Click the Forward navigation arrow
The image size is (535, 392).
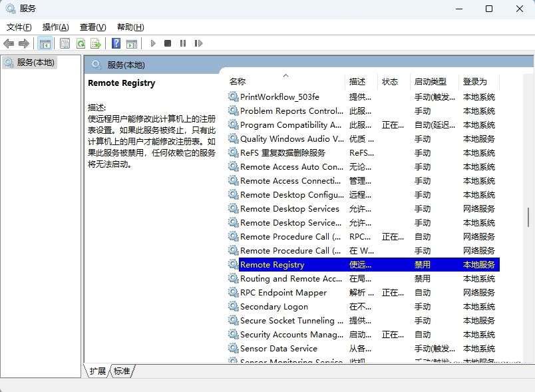[x=23, y=43]
